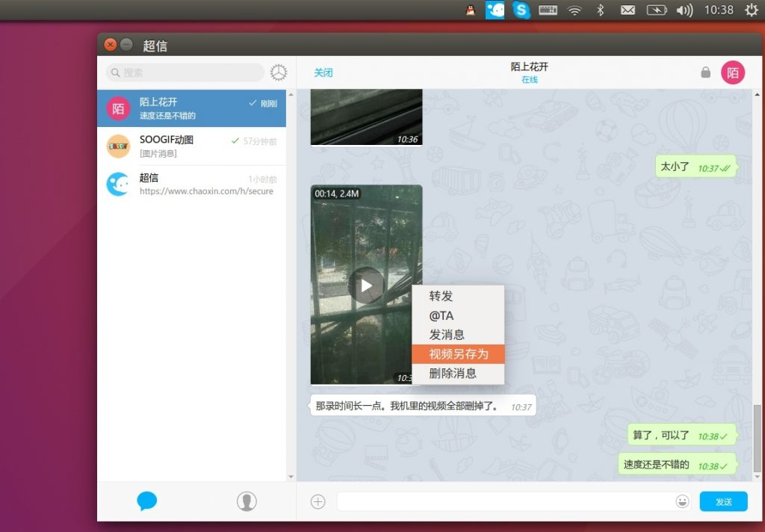Click the Skype icon in system tray
This screenshot has width=765, height=532.
coord(521,10)
